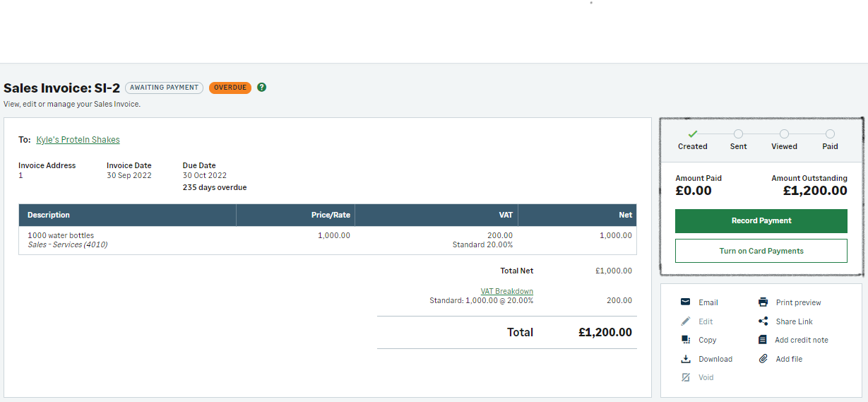This screenshot has width=868, height=402.
Task: Select the 1000 water bottles line item
Action: [x=328, y=240]
